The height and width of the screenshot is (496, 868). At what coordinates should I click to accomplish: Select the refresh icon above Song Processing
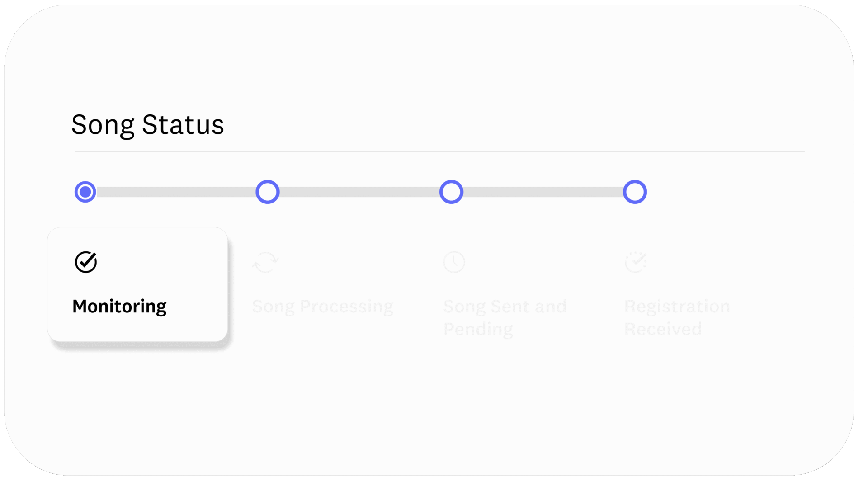[266, 262]
